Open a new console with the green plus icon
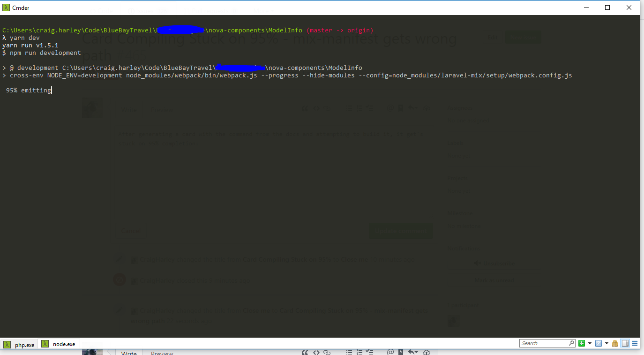The width and height of the screenshot is (644, 355). pyautogui.click(x=582, y=343)
